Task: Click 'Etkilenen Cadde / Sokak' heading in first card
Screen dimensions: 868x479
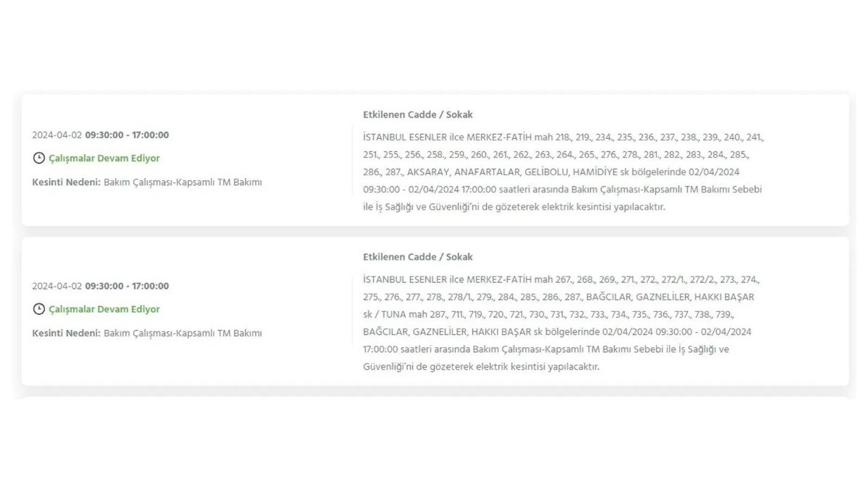Action: click(x=418, y=115)
